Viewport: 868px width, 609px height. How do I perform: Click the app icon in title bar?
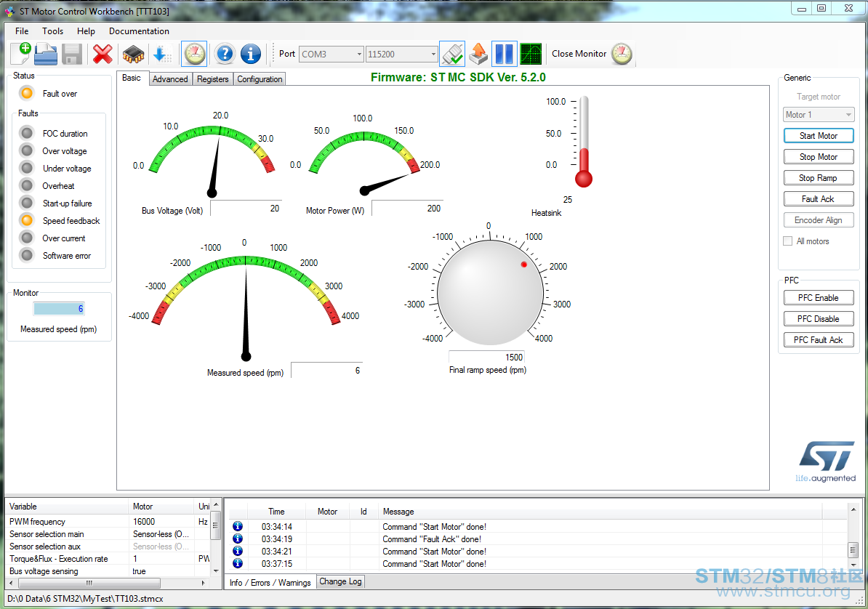click(10, 10)
